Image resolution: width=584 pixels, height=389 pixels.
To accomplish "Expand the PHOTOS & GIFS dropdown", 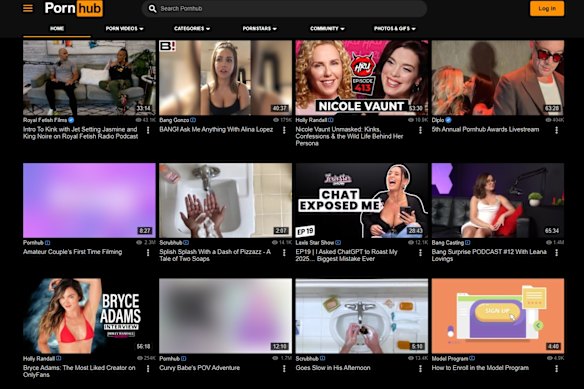I will click(x=395, y=28).
